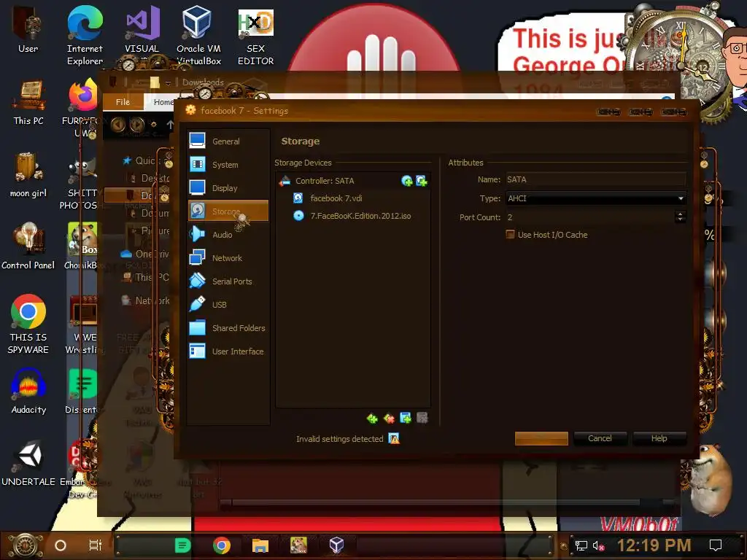Open Display settings category
Screen dimensions: 747x560
pyautogui.click(x=228, y=188)
